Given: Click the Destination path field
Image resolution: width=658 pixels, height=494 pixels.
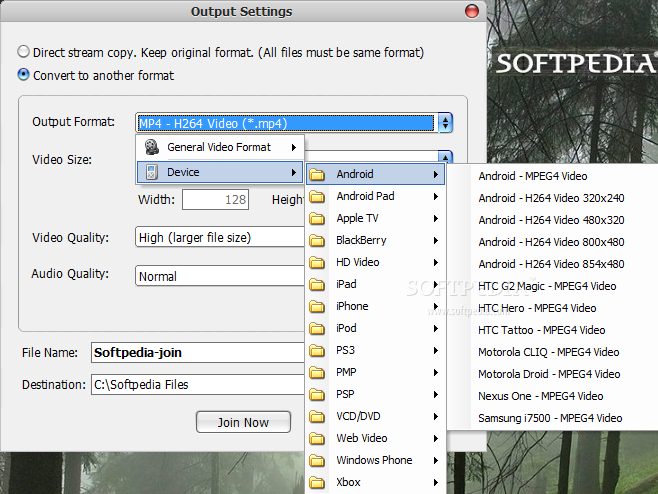Looking at the screenshot, I should (x=198, y=384).
